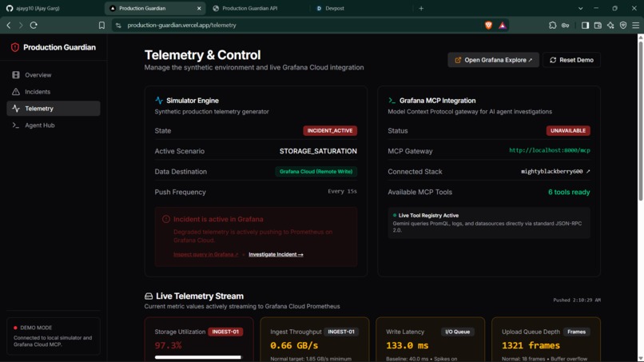644x362 pixels.
Task: Open the Brave Wallet icon
Action: pos(598,26)
